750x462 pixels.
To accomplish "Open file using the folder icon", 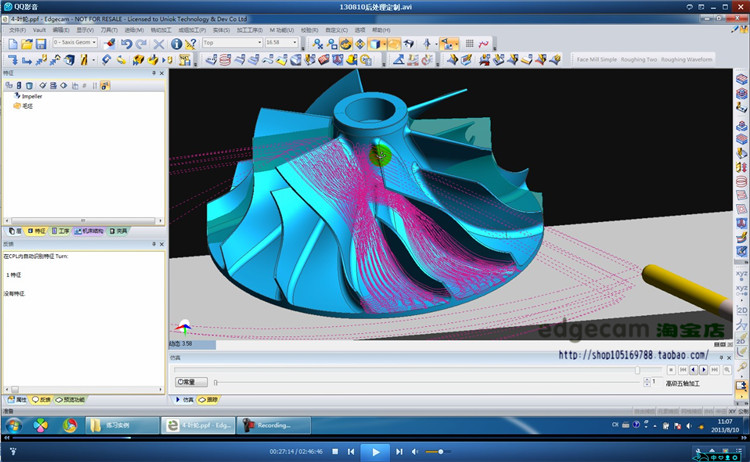I will [27, 44].
